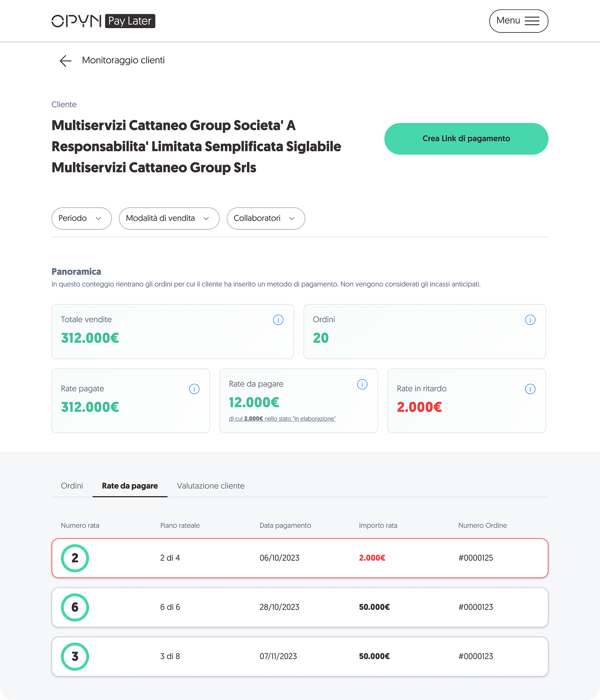Viewport: 600px width, 700px height.
Task: Go back using the left arrow icon
Action: coord(66,61)
